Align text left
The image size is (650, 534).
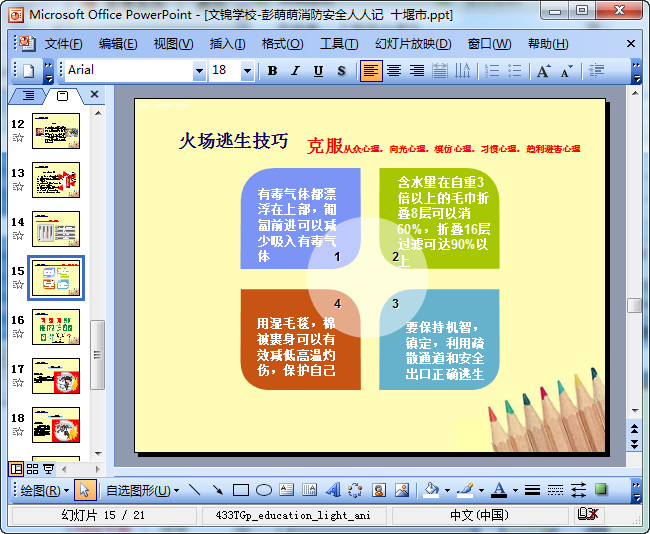(371, 71)
